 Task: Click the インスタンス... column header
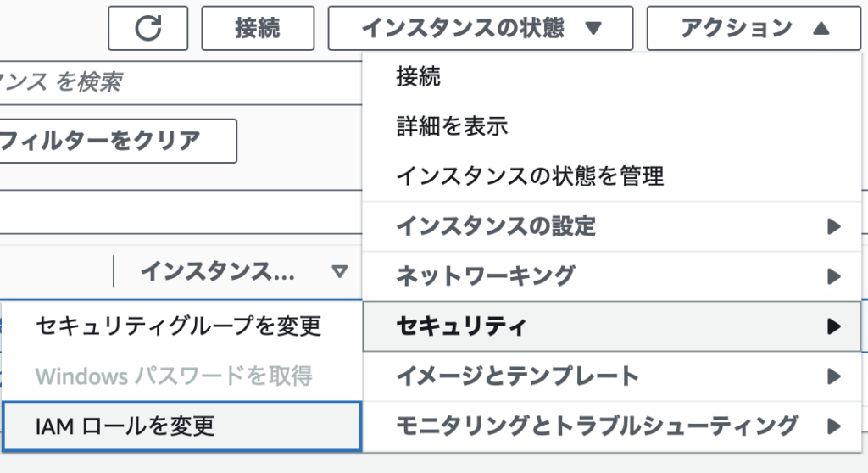click(x=218, y=271)
